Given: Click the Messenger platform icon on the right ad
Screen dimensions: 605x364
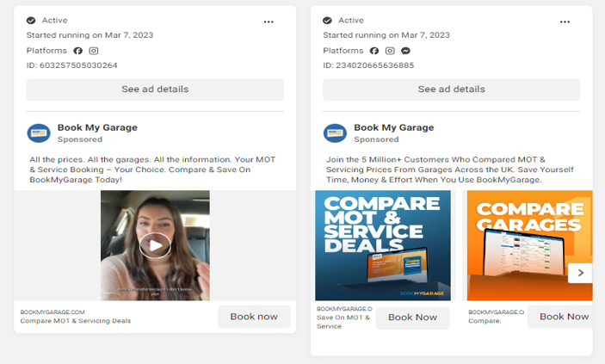Looking at the screenshot, I should (x=405, y=51).
